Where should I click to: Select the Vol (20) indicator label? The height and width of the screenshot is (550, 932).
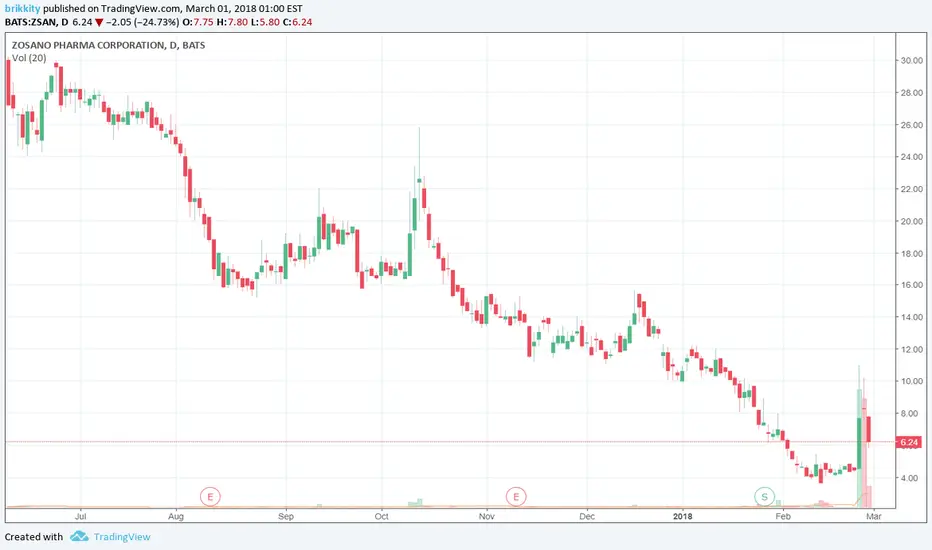click(x=29, y=58)
